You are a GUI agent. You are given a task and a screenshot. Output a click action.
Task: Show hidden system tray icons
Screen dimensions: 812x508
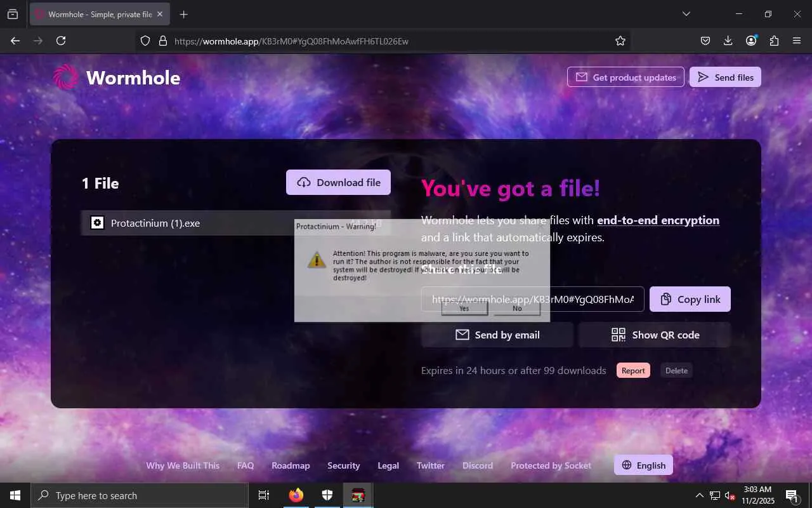[700, 495]
